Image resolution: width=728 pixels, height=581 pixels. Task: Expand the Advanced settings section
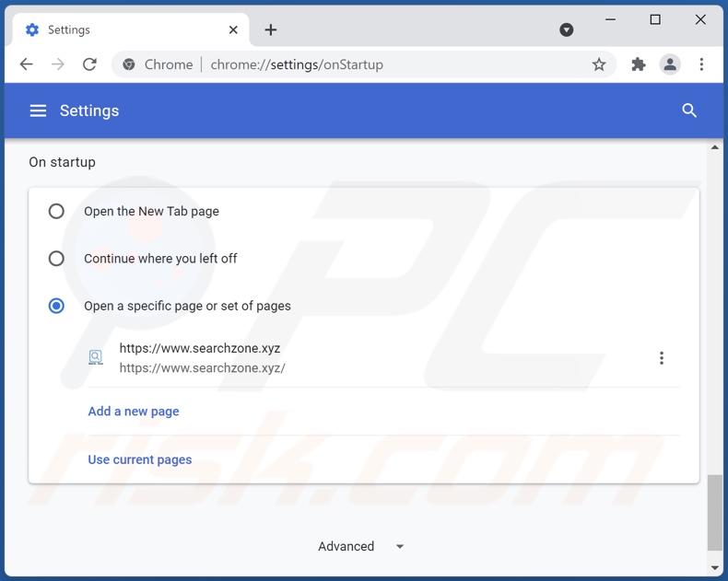click(x=361, y=546)
